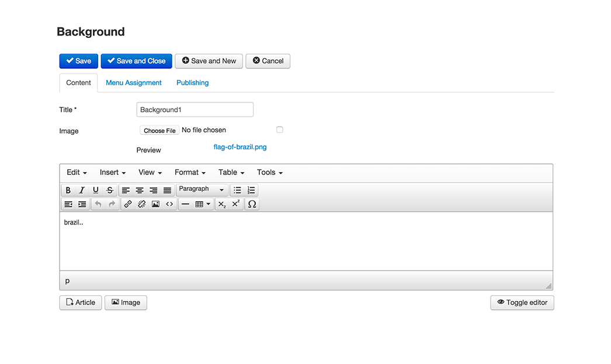The width and height of the screenshot is (611, 364).
Task: Align text left
Action: [126, 190]
